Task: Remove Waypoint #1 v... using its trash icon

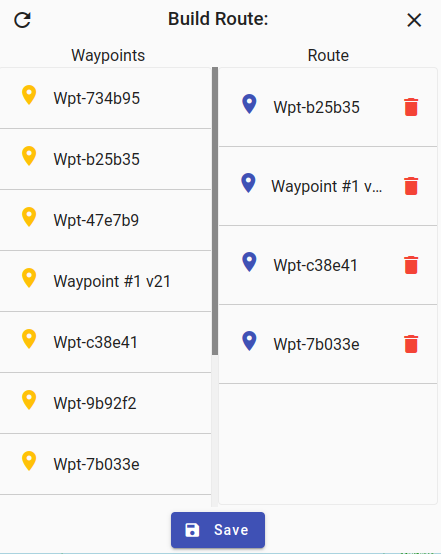Action: pyautogui.click(x=411, y=186)
